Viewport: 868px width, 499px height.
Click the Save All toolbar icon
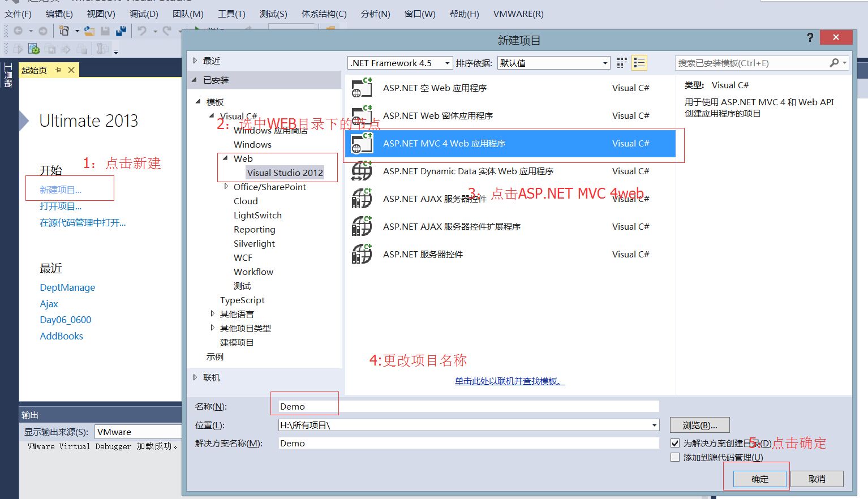coord(121,31)
